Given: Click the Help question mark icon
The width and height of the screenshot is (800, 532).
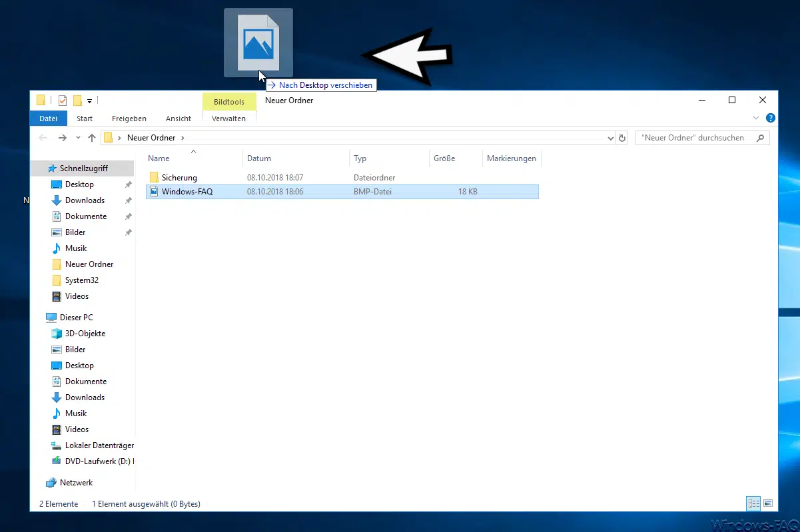Looking at the screenshot, I should (771, 118).
